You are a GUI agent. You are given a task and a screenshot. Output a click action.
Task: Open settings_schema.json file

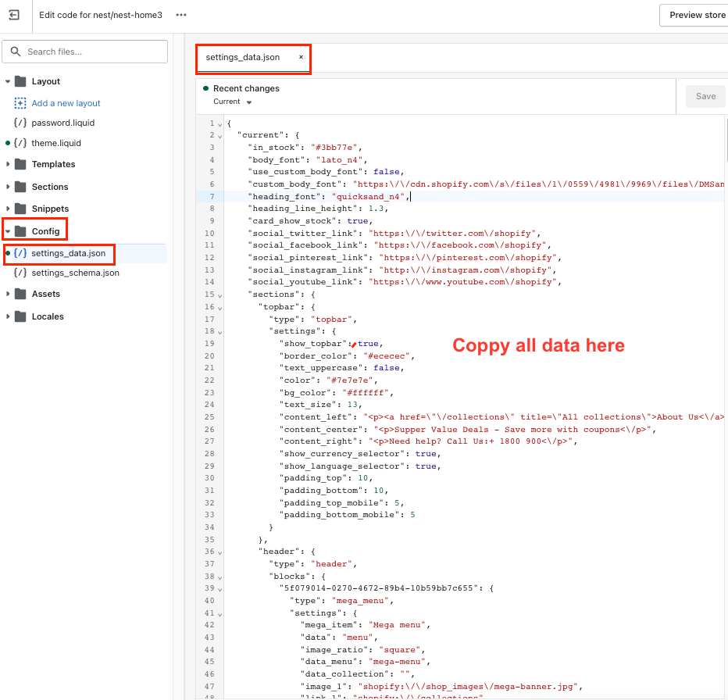point(75,273)
